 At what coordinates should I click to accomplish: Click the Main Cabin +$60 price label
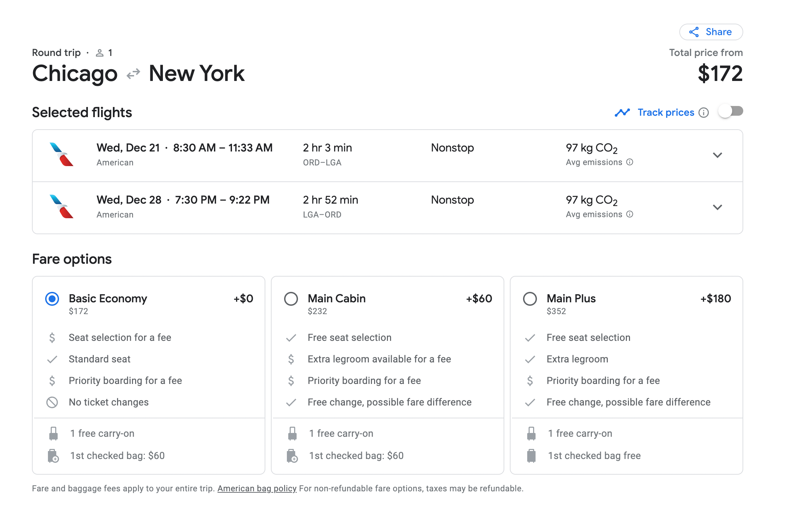pyautogui.click(x=479, y=298)
